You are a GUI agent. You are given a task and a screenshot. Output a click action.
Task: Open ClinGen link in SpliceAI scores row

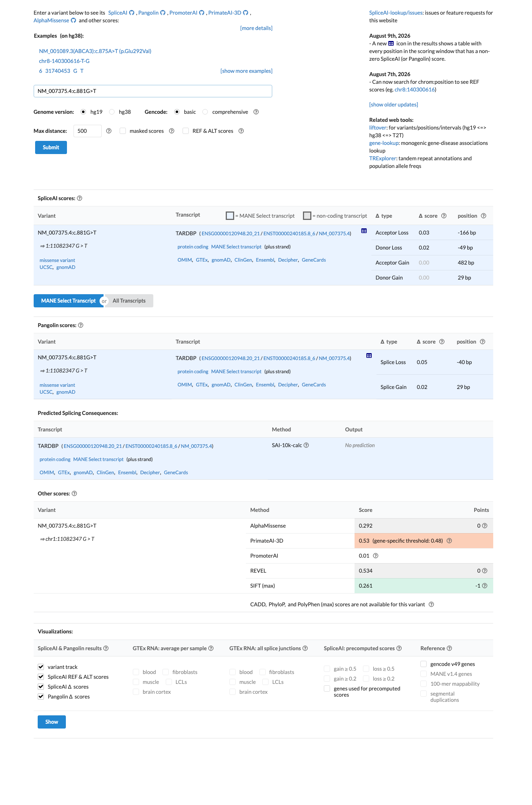point(243,260)
